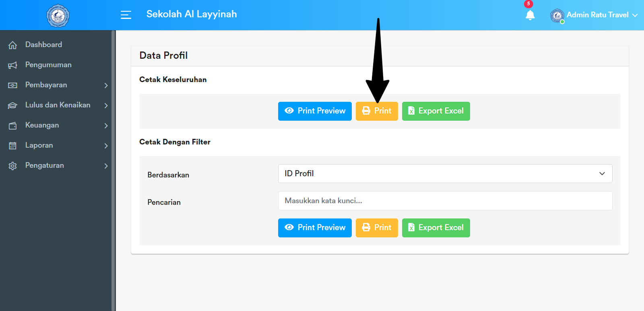Open the notification bell
The width and height of the screenshot is (644, 311).
pyautogui.click(x=530, y=15)
